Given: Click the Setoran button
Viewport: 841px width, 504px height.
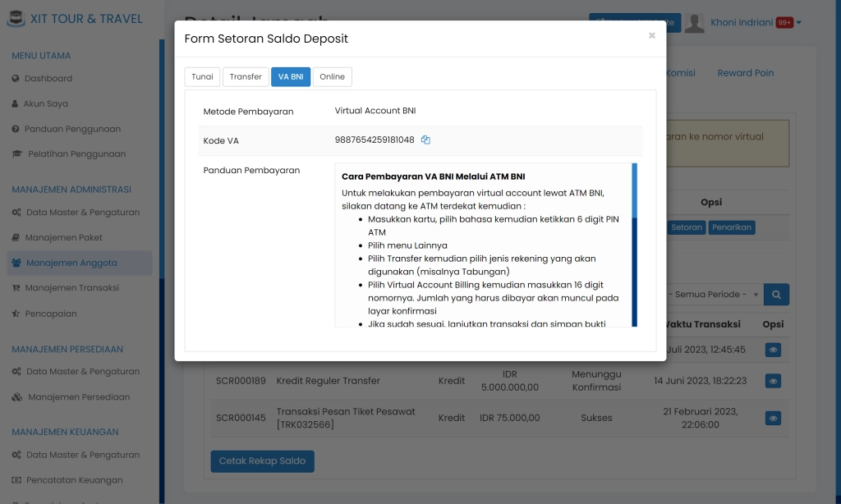Looking at the screenshot, I should pos(686,227).
